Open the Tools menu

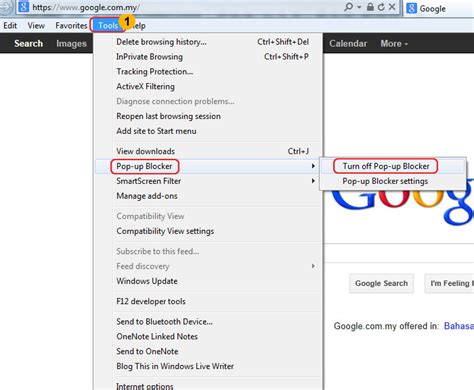click(x=108, y=25)
